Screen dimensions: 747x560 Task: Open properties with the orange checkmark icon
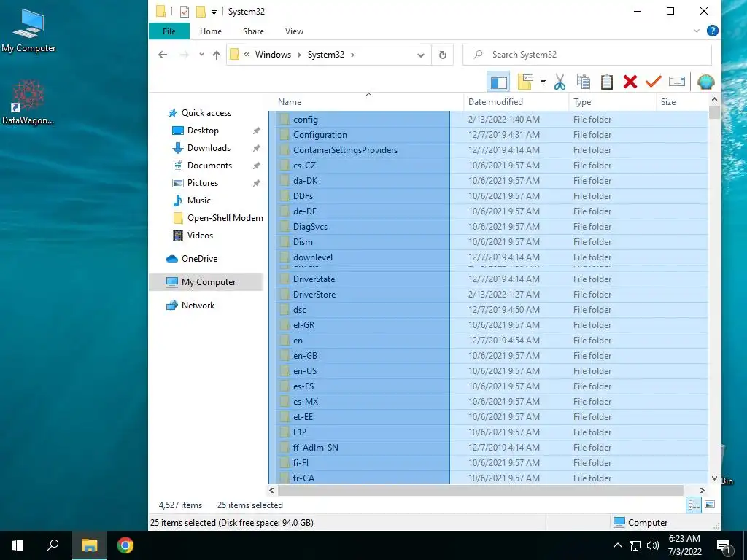coord(653,82)
